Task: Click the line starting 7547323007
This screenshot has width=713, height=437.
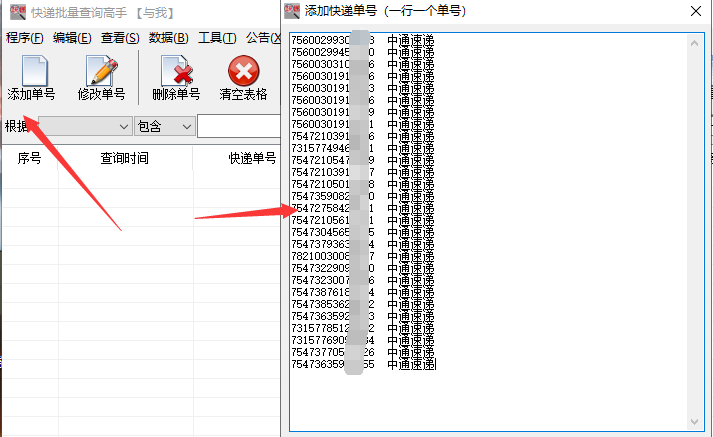Action: pyautogui.click(x=362, y=281)
